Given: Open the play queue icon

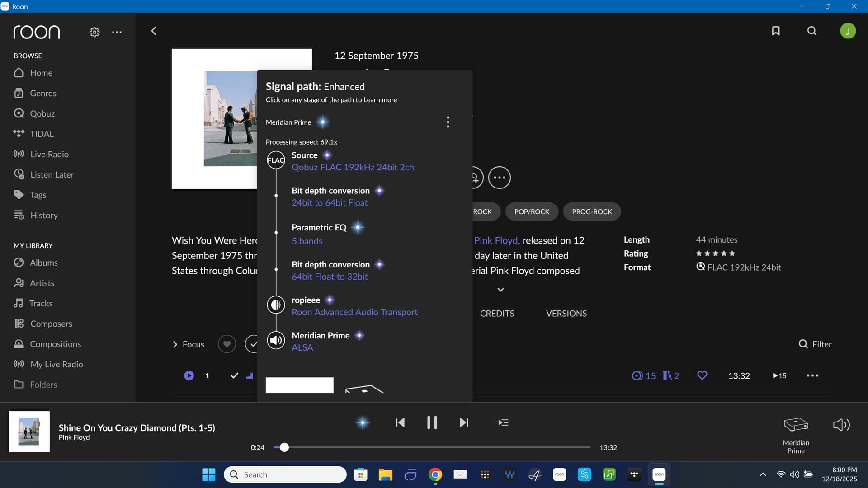Looking at the screenshot, I should tap(503, 422).
